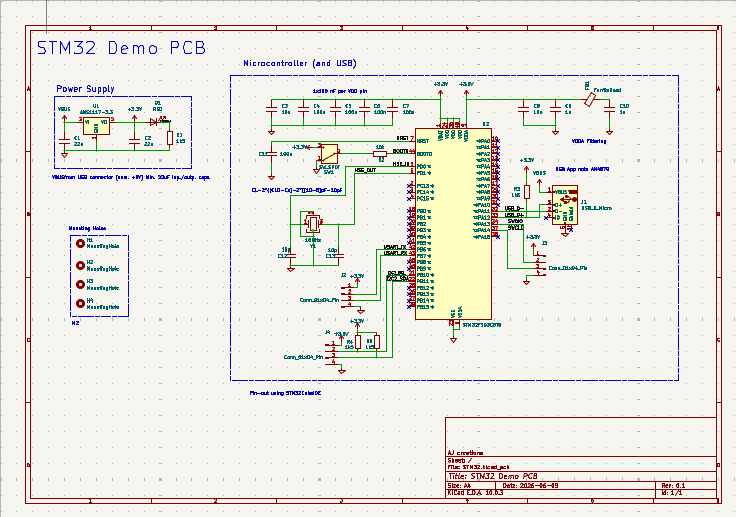736x517 pixels.
Task: Click the 'Microcontroller (and USB)' section label
Action: (x=299, y=63)
